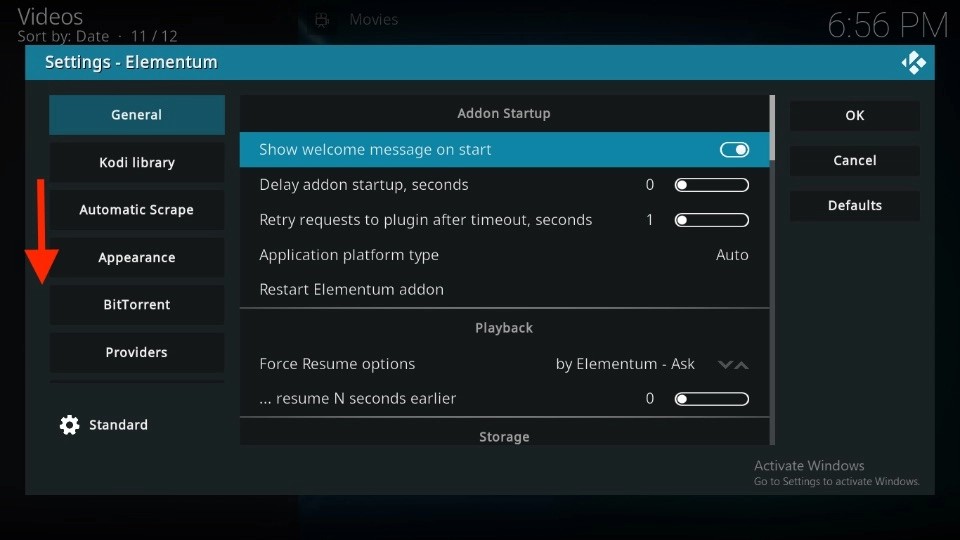Click the Cancel button
The image size is (960, 540).
pyautogui.click(x=855, y=160)
